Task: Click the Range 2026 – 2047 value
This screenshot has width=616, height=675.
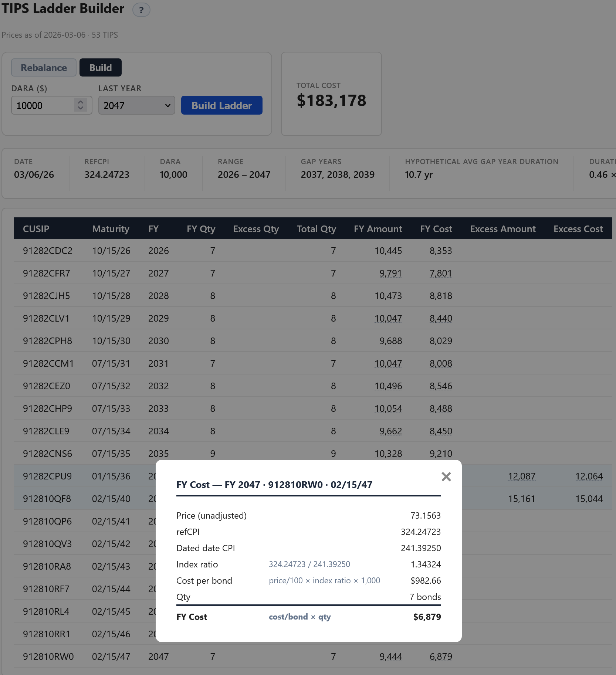Action: pos(244,174)
